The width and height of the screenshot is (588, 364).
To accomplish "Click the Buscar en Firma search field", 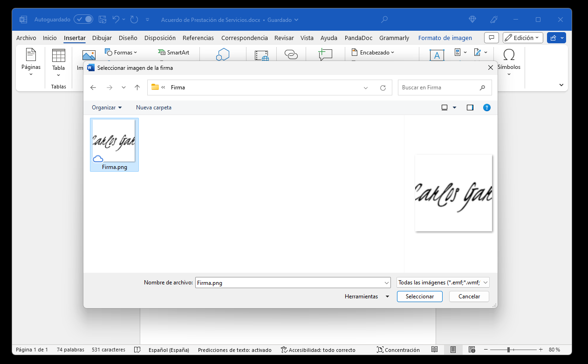I will coord(444,88).
